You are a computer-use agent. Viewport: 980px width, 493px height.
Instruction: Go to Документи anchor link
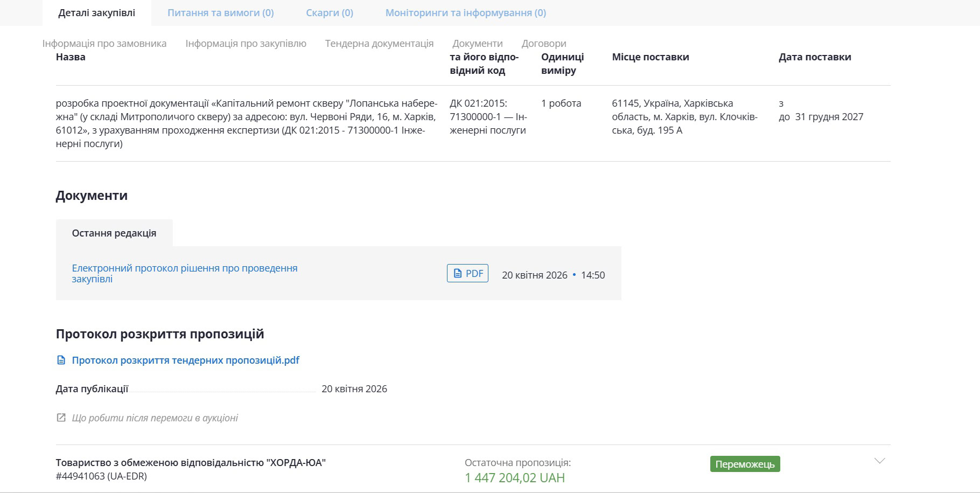point(477,44)
